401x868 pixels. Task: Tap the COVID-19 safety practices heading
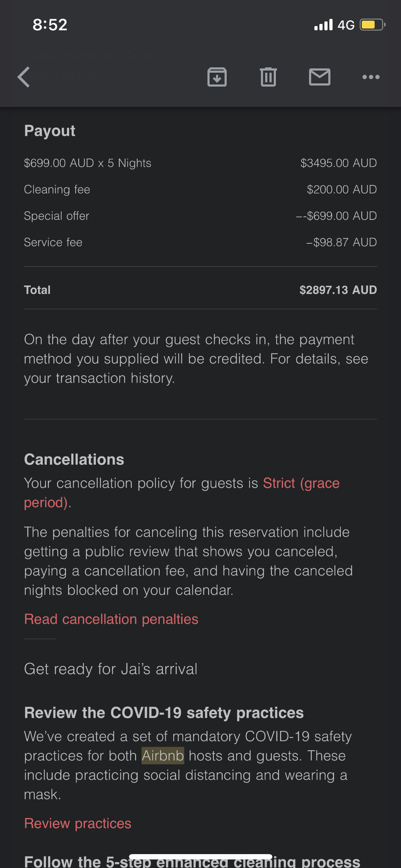[164, 713]
